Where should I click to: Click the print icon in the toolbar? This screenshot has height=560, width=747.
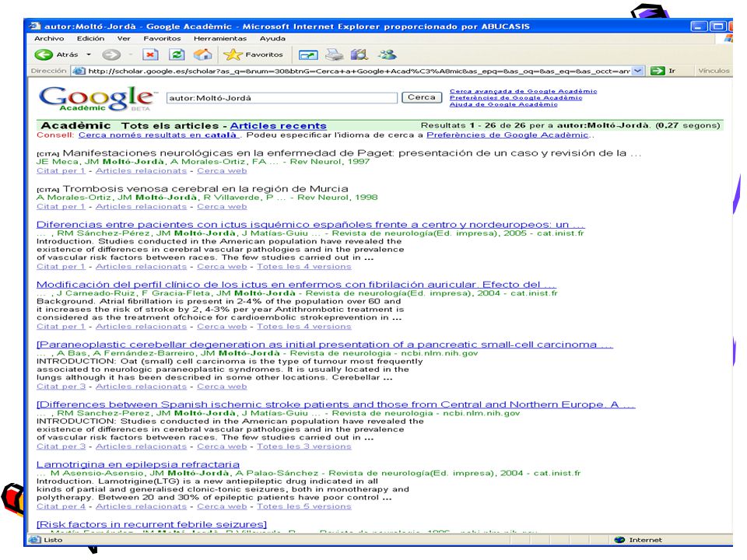[334, 54]
